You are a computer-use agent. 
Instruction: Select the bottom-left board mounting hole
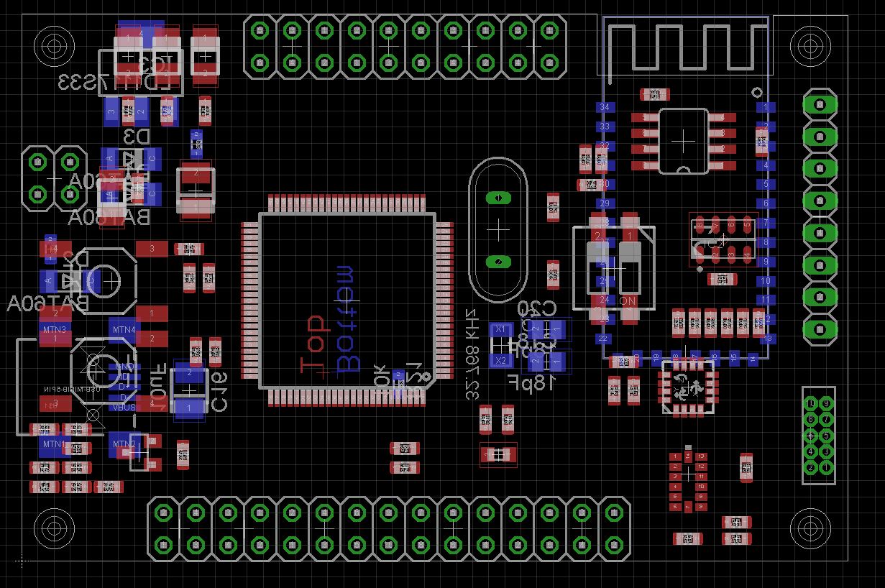coord(54,528)
